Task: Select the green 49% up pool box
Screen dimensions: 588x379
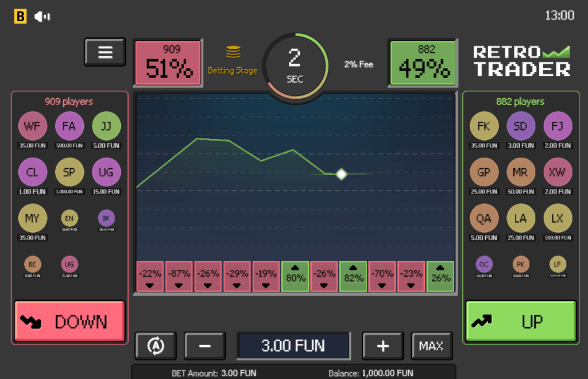Action: coord(423,63)
